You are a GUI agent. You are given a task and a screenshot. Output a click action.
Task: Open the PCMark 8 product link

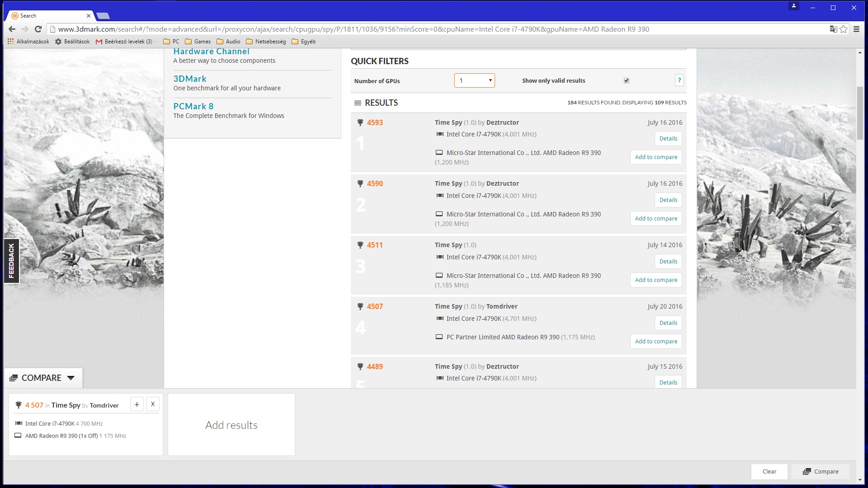tap(193, 106)
